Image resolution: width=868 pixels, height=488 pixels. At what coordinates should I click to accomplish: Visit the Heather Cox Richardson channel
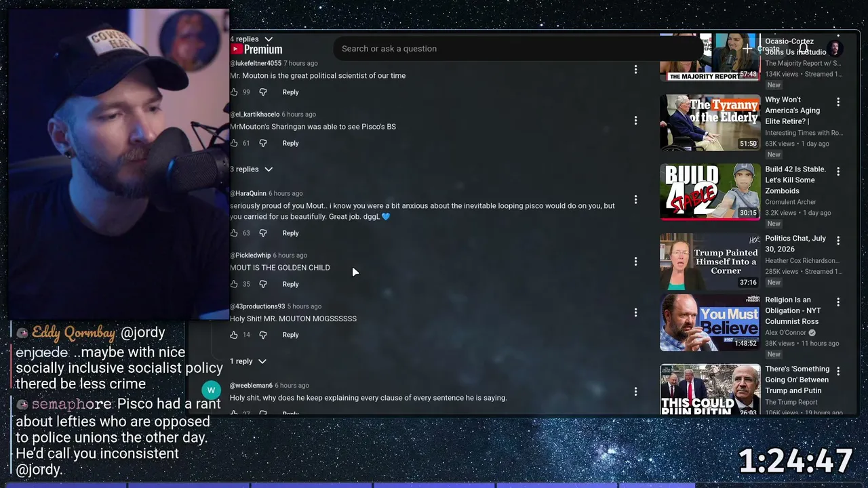802,260
